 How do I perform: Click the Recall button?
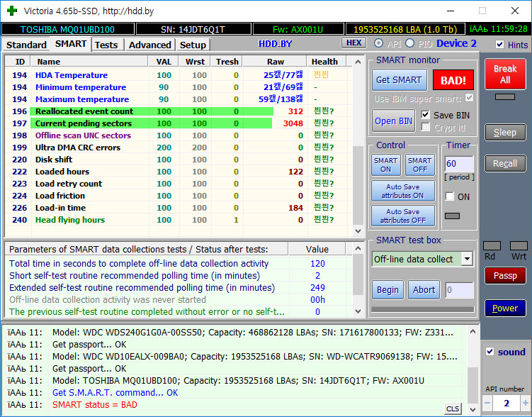click(x=505, y=164)
